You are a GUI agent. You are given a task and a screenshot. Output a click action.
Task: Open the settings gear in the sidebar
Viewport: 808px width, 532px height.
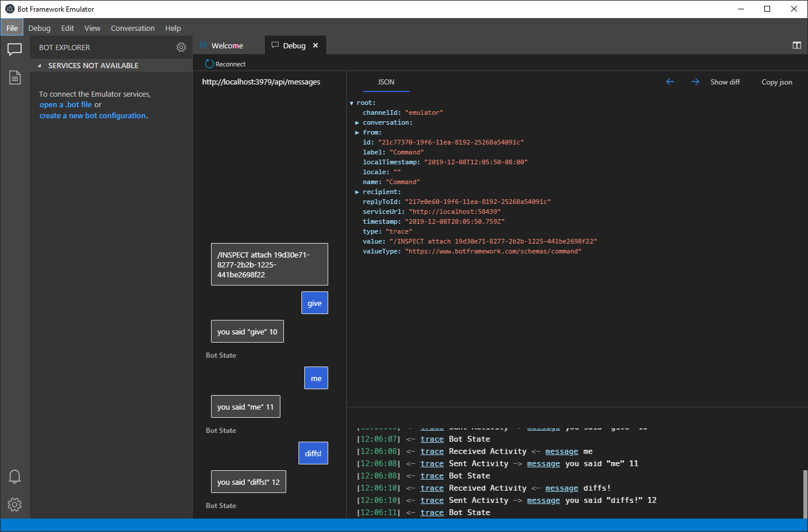click(15, 505)
